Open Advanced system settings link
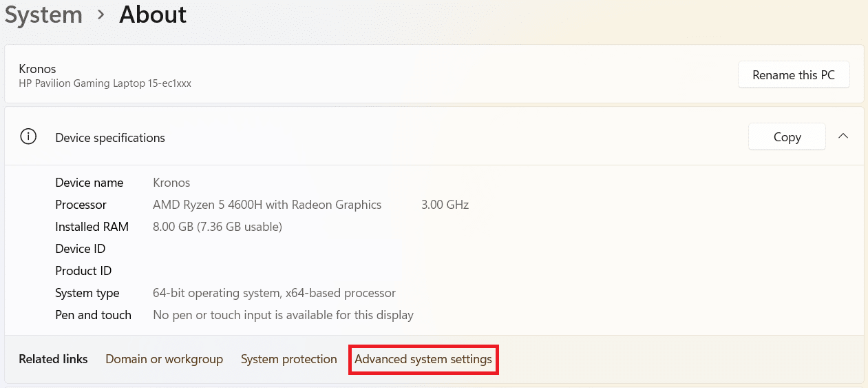868x388 pixels. point(423,359)
